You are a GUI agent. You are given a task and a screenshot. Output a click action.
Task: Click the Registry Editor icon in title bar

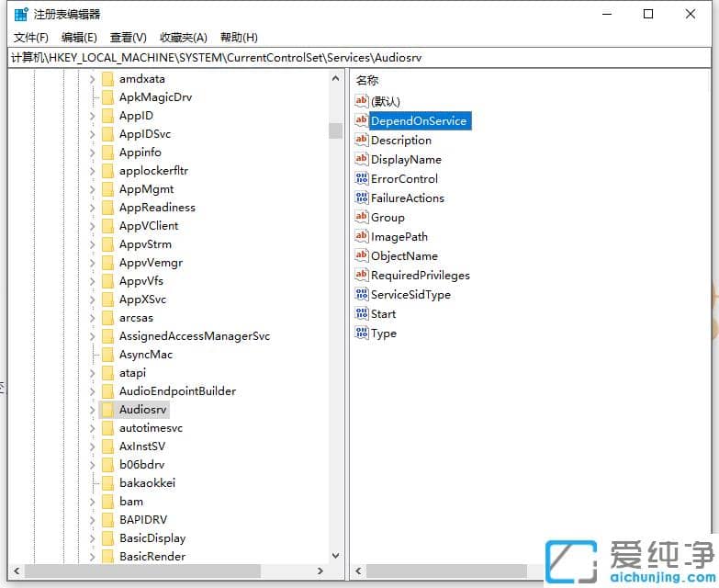[20, 14]
